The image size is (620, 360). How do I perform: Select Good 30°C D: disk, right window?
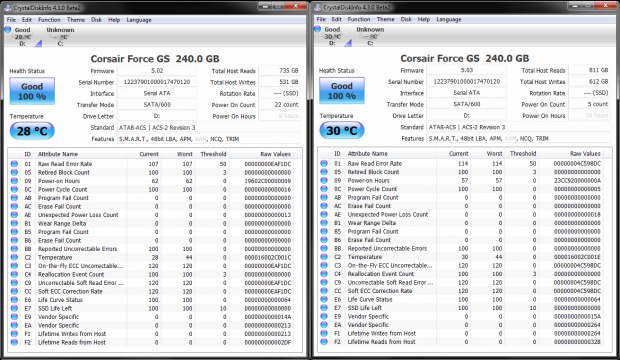coord(332,36)
